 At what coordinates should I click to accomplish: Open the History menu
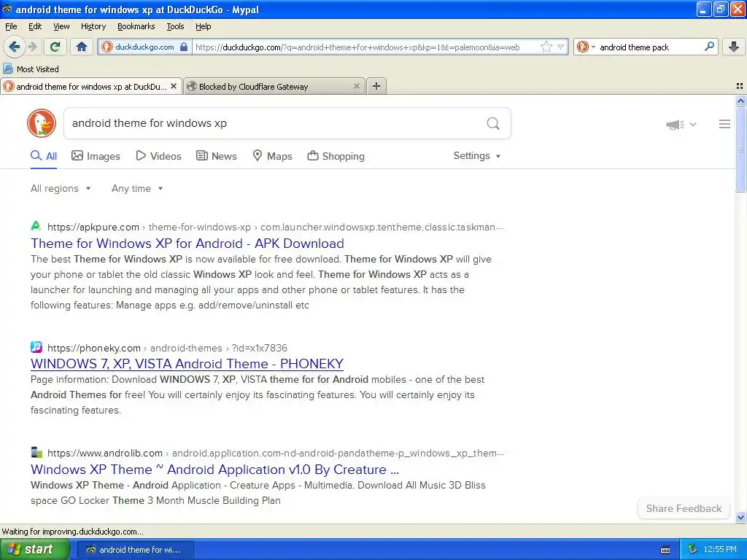coord(93,26)
